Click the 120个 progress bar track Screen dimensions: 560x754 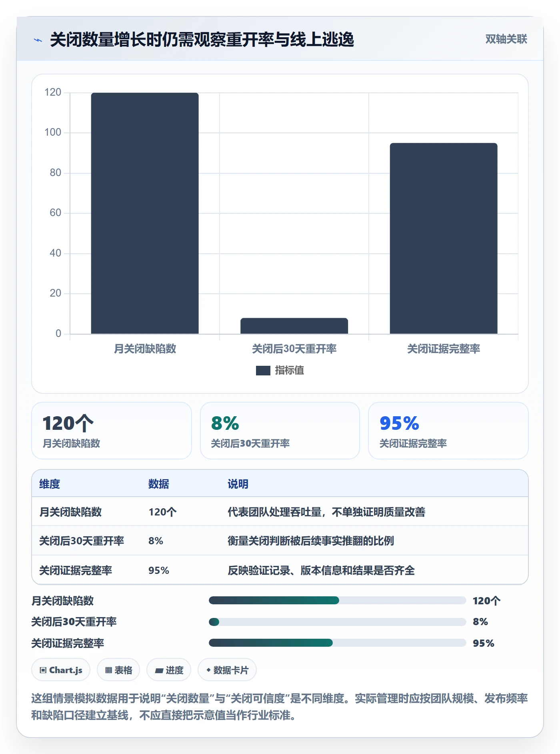pyautogui.click(x=338, y=600)
